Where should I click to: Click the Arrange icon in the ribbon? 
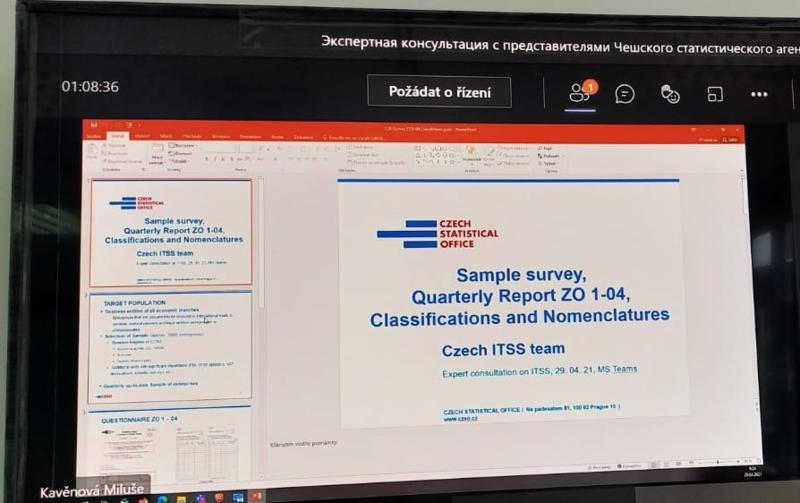tap(471, 154)
